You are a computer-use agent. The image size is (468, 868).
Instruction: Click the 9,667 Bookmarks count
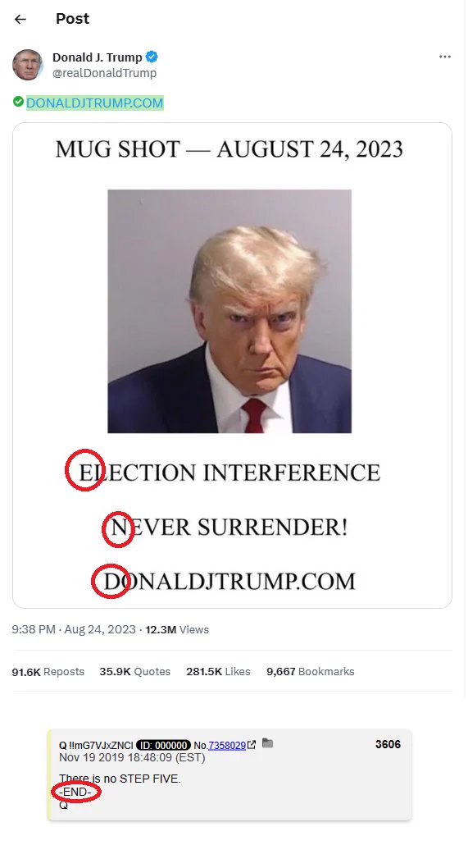pyautogui.click(x=311, y=671)
